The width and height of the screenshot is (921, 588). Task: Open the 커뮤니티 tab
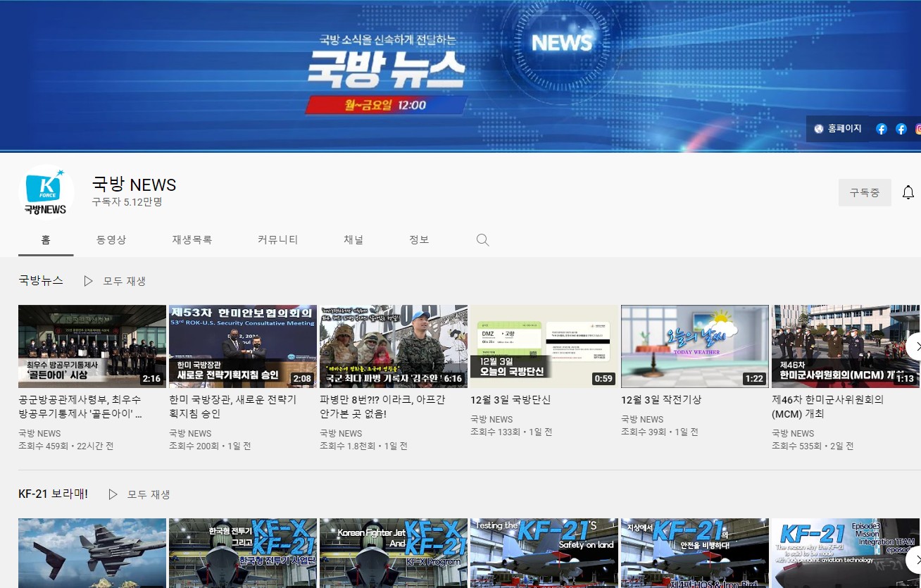278,239
